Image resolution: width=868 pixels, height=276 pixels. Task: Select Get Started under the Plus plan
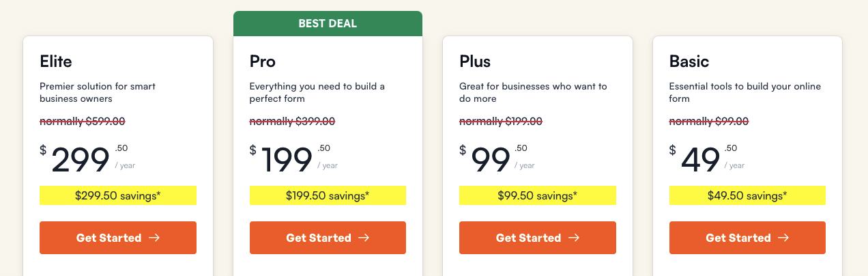tap(538, 238)
